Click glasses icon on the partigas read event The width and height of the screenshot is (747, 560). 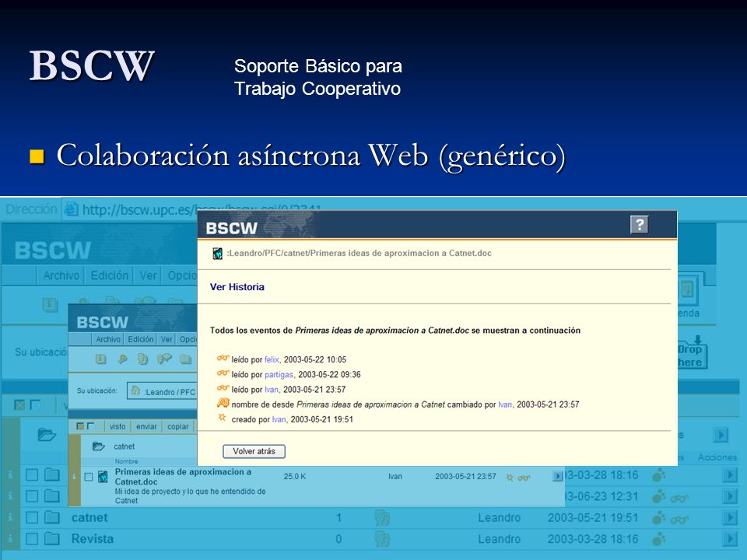223,373
